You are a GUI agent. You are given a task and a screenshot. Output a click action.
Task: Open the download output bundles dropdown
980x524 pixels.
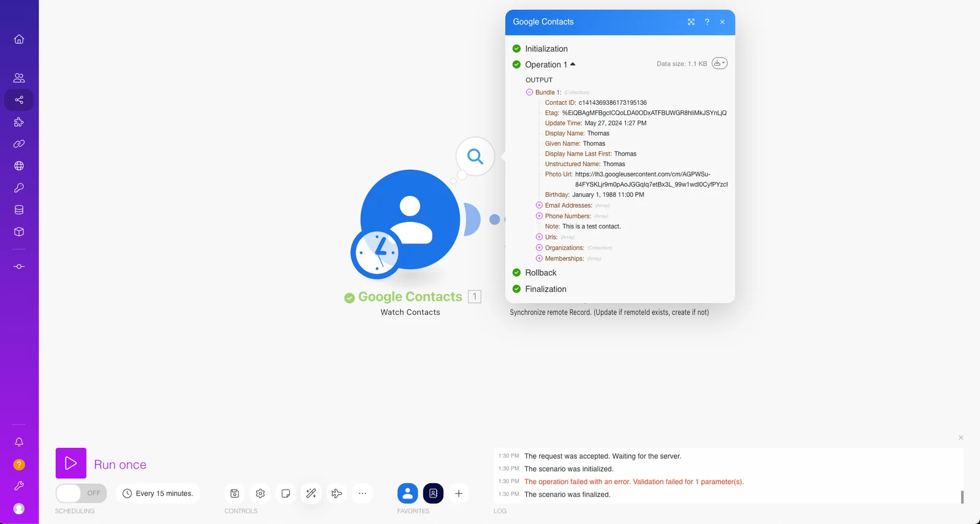[x=720, y=63]
